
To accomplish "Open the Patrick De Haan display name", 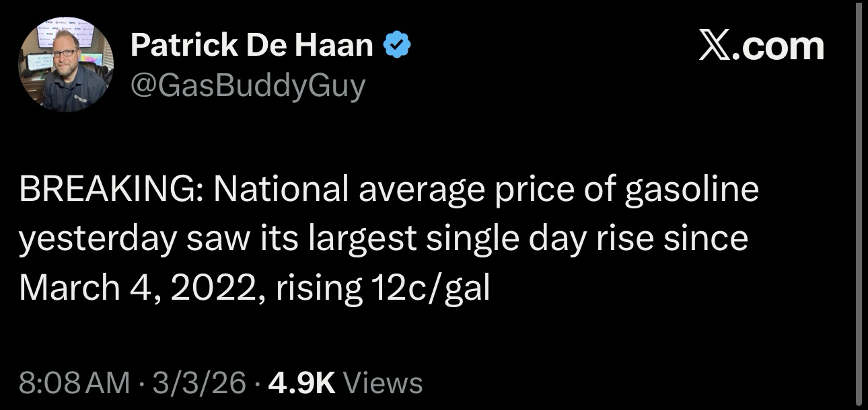I will click(252, 46).
